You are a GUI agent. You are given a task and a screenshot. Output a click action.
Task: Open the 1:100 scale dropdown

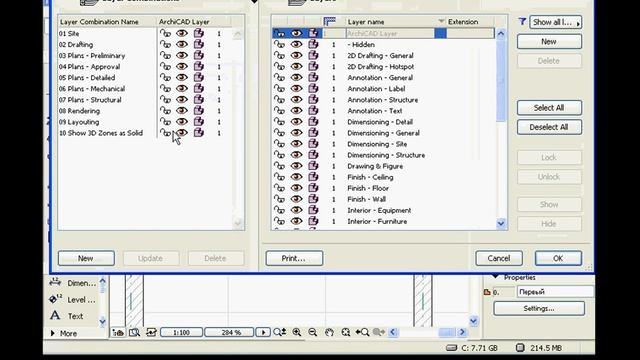tap(182, 333)
